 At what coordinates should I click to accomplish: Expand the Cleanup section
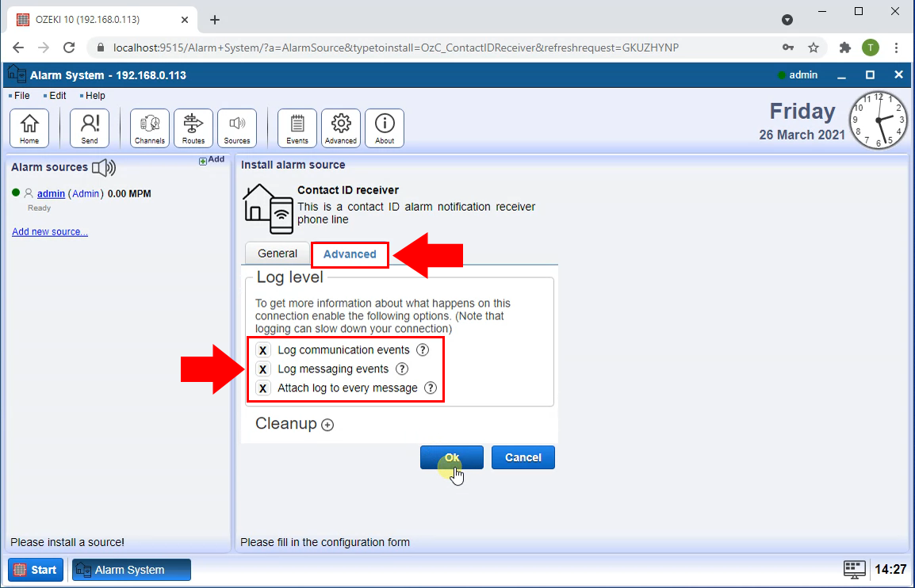click(x=327, y=426)
